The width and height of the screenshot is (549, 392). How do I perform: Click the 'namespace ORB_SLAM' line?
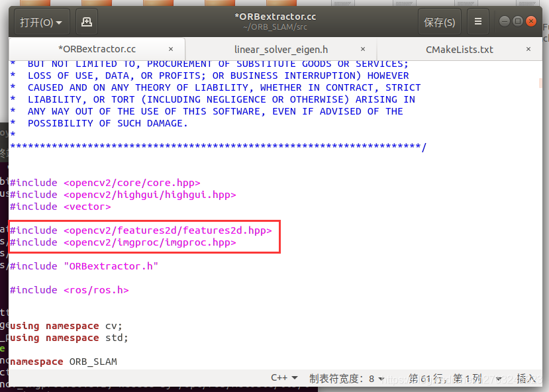(x=64, y=362)
